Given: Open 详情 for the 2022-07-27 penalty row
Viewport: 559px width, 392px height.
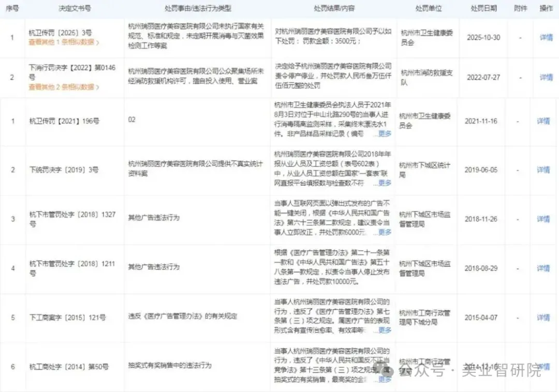Looking at the screenshot, I should (546, 77).
